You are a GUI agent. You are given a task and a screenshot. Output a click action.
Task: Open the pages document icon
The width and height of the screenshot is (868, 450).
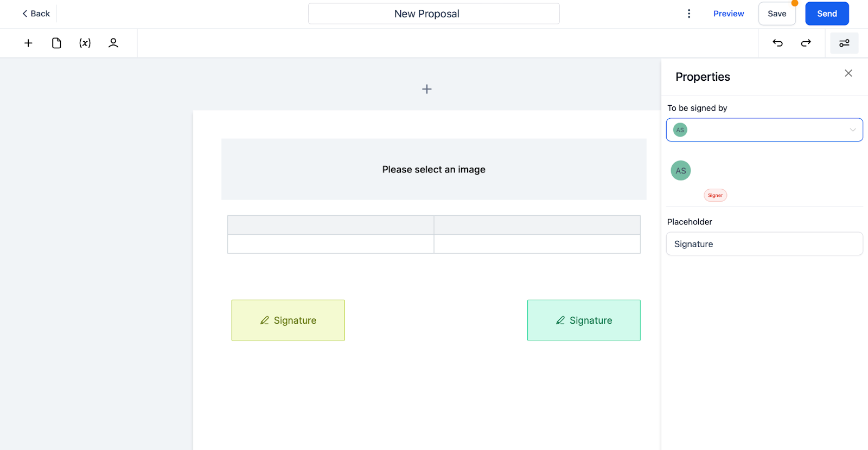[x=56, y=43]
